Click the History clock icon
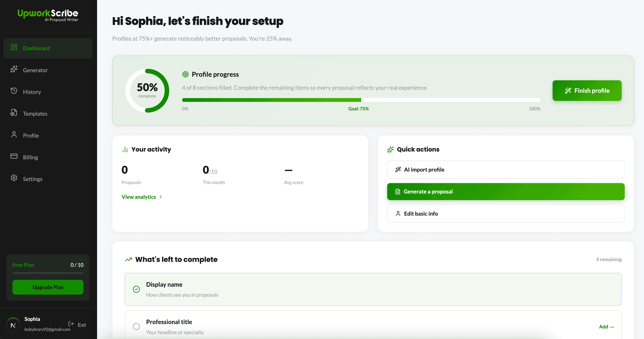The width and height of the screenshot is (644, 339). (x=14, y=91)
